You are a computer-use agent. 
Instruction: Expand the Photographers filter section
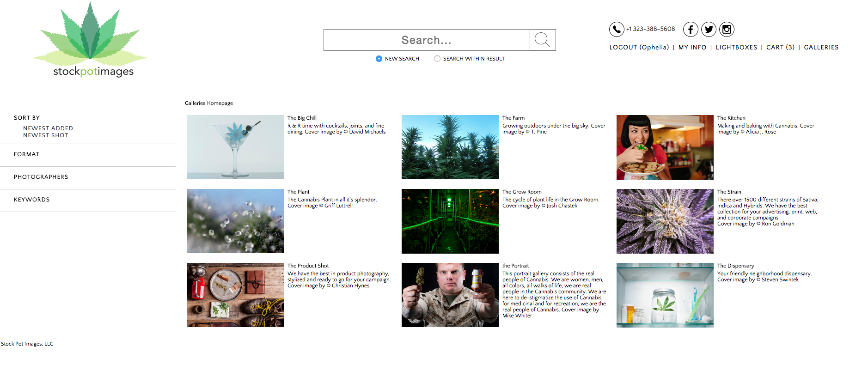[41, 177]
